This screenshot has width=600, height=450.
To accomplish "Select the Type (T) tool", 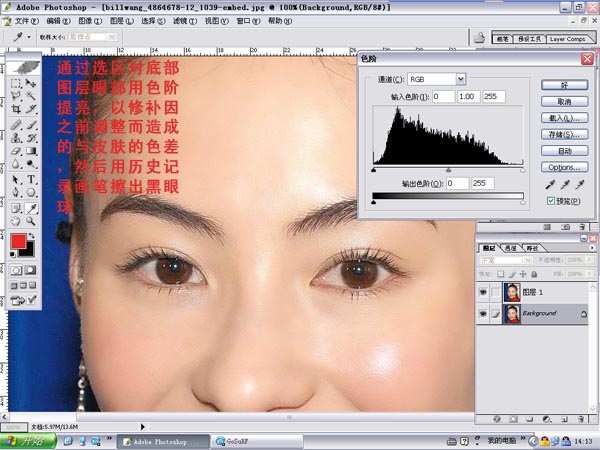I will 32,180.
